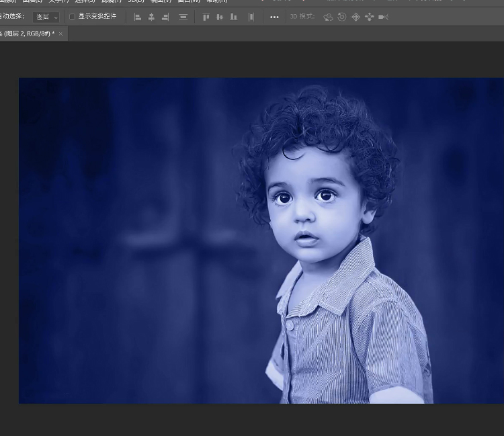Select the 3D camera zoom mode icon
Viewport: 504px width, 436px height.
click(x=384, y=17)
